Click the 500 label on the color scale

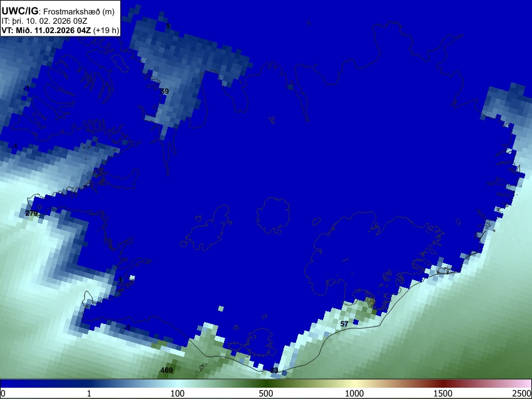[x=265, y=393]
